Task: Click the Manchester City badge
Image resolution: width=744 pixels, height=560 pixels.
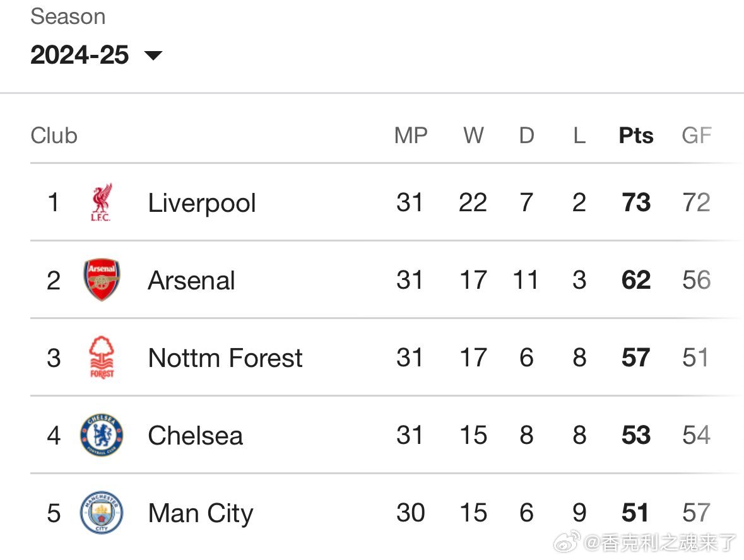Action: 102,513
